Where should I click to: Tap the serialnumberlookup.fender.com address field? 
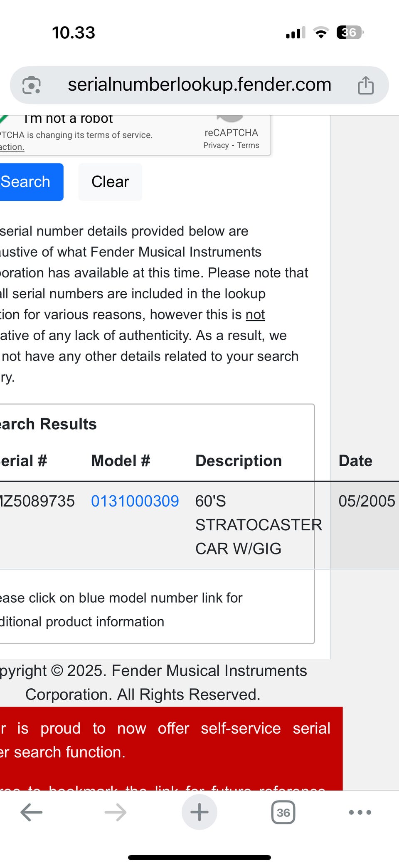click(x=199, y=85)
